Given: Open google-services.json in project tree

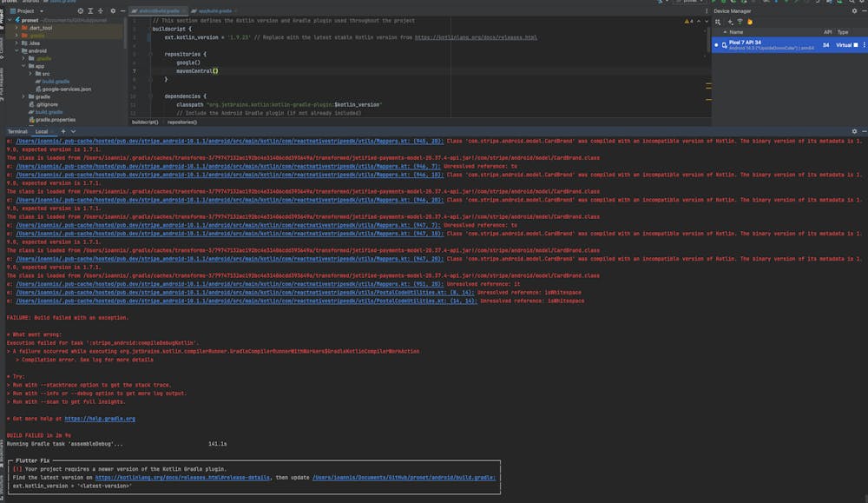Looking at the screenshot, I should (x=67, y=89).
